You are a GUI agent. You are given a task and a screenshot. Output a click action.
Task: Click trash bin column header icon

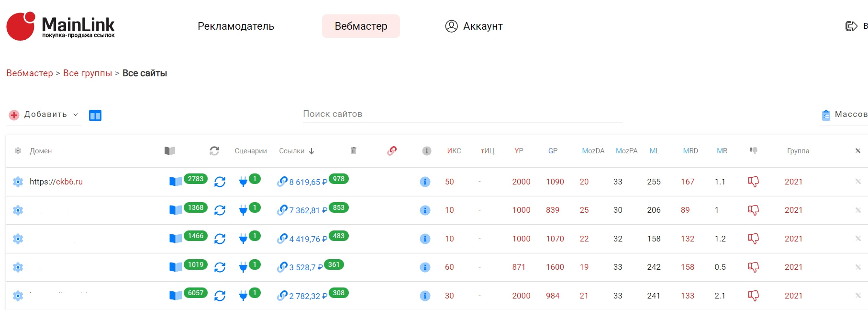354,151
